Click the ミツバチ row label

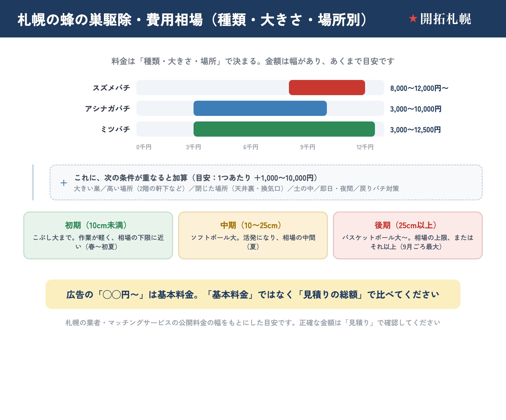(115, 129)
